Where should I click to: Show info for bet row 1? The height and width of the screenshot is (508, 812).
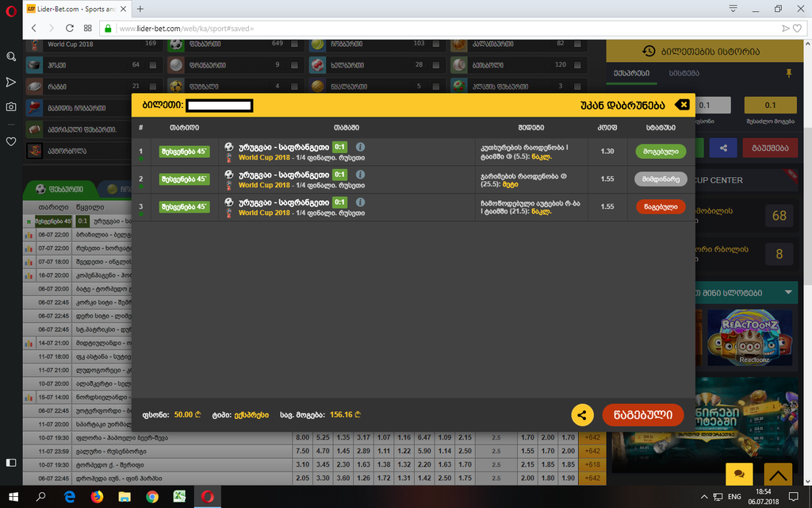click(361, 147)
